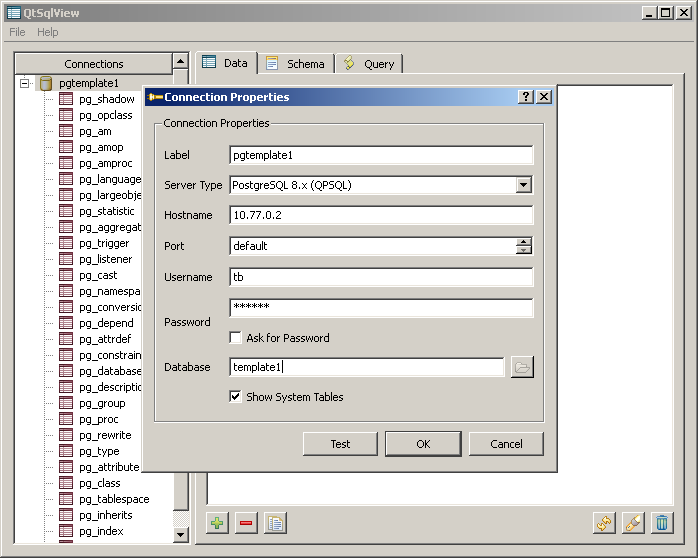Click the green plus add row icon

[x=217, y=523]
